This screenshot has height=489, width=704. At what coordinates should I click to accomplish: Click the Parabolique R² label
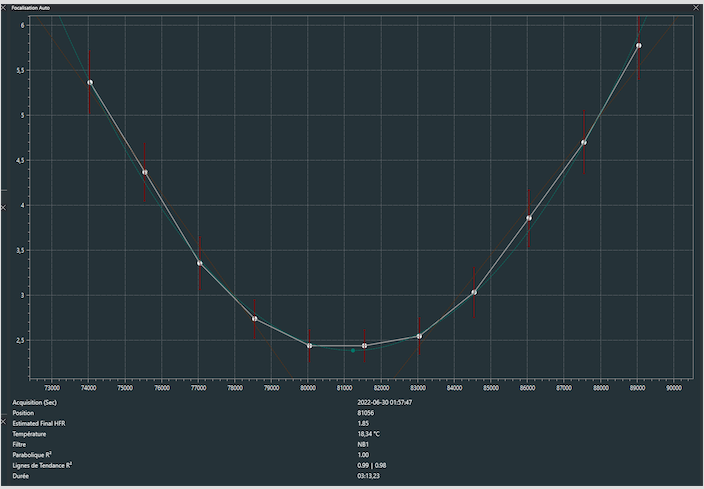(x=32, y=455)
